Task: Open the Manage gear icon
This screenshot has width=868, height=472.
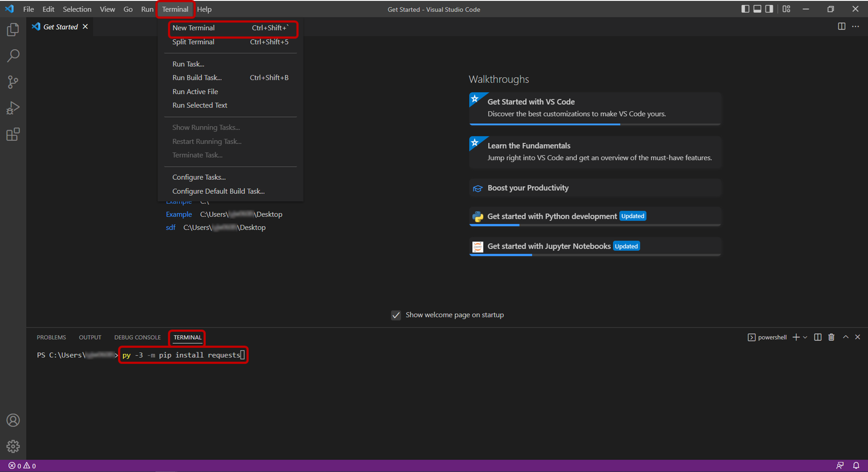Action: point(13,446)
